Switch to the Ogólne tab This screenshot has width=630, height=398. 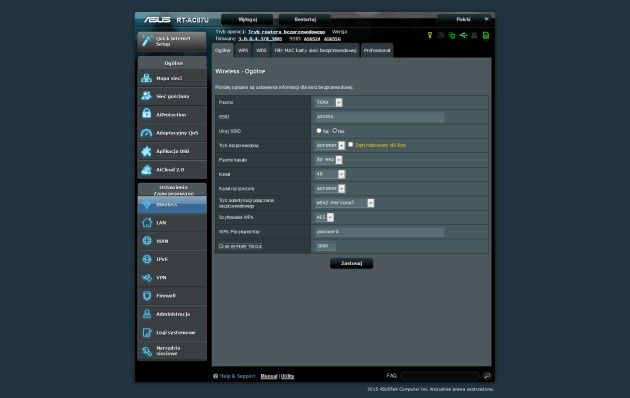click(x=223, y=50)
